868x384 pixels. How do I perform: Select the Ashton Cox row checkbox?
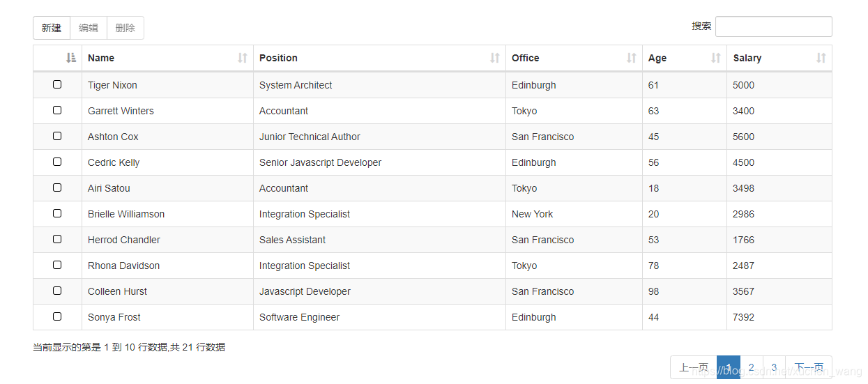point(57,136)
